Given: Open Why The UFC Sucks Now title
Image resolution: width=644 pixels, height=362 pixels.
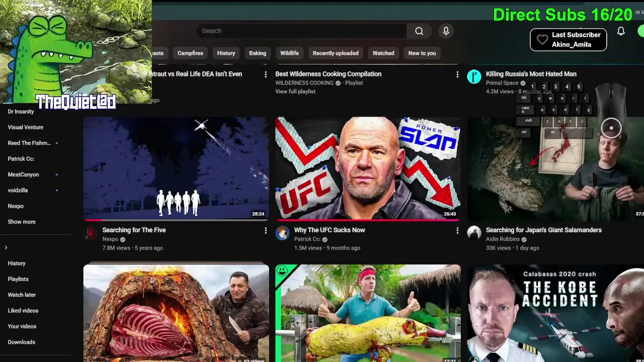Looking at the screenshot, I should pos(330,230).
